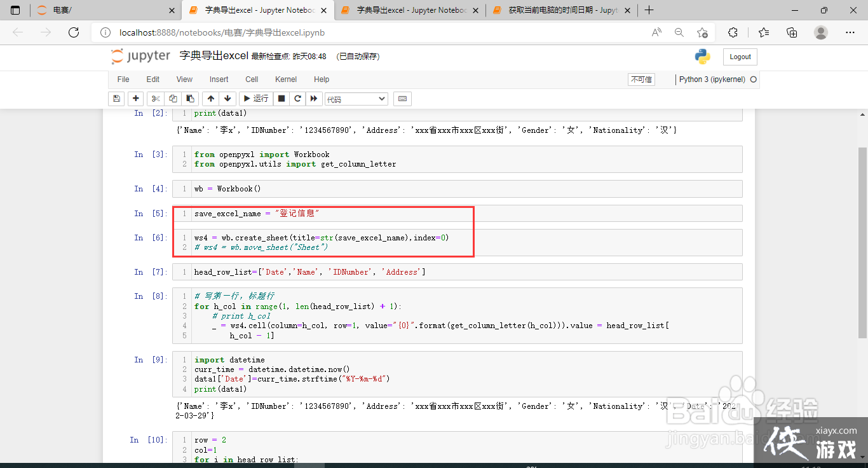Open the View menu

184,79
